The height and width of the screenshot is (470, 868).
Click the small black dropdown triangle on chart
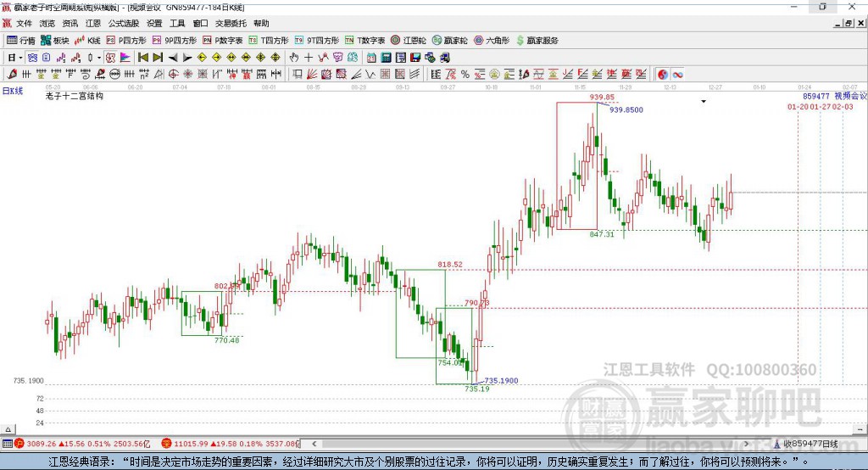click(x=704, y=102)
